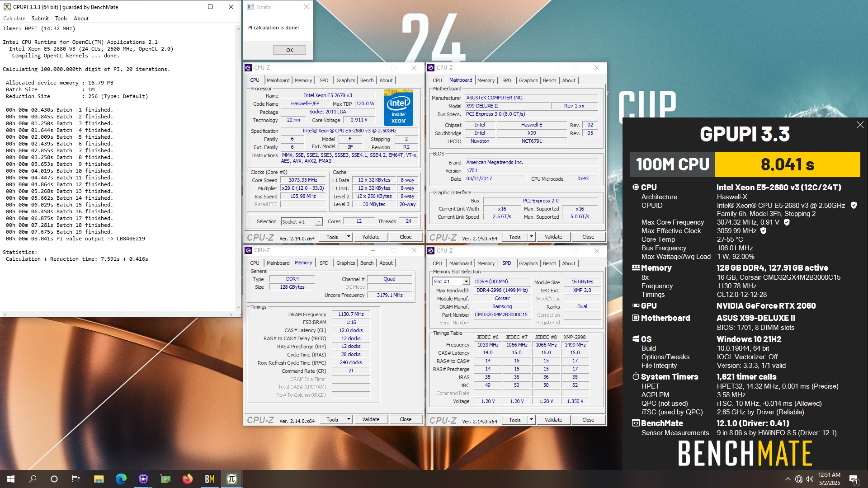Open Submit menu in GPUPI
This screenshot has height=488, width=868.
(40, 19)
